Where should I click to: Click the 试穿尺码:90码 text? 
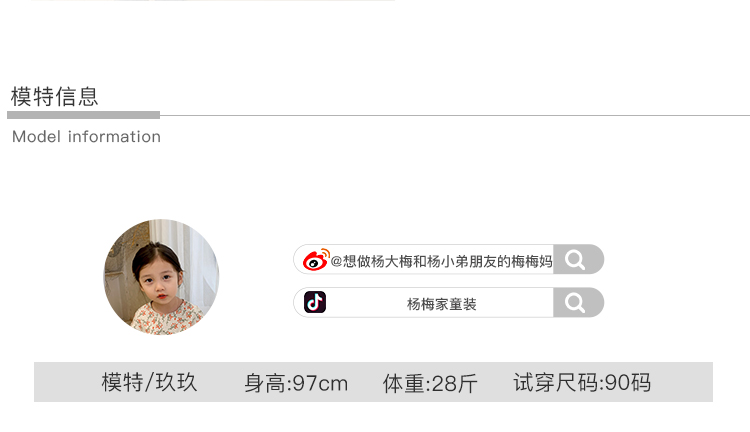click(582, 383)
